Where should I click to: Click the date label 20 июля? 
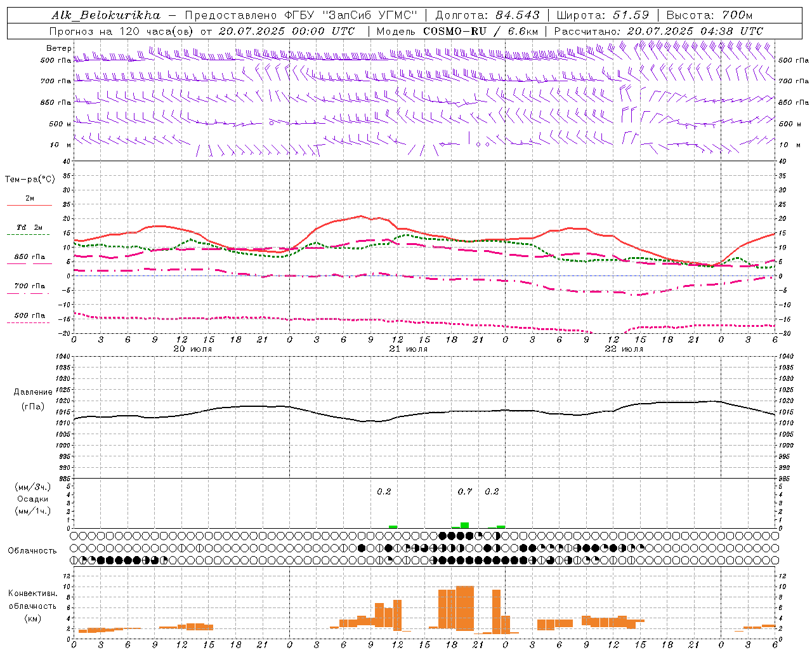coord(193,349)
